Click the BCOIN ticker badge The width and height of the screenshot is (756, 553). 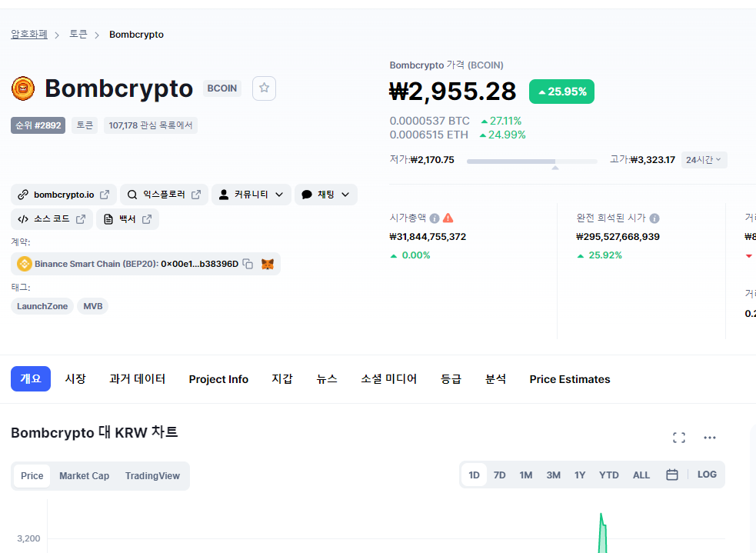(x=222, y=88)
